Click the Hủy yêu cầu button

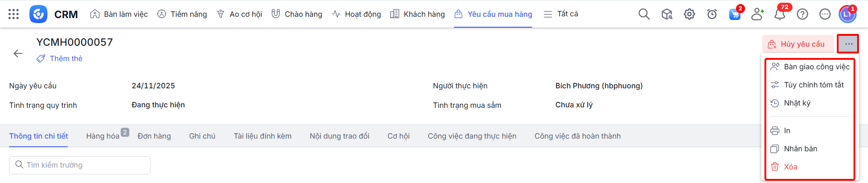[798, 44]
